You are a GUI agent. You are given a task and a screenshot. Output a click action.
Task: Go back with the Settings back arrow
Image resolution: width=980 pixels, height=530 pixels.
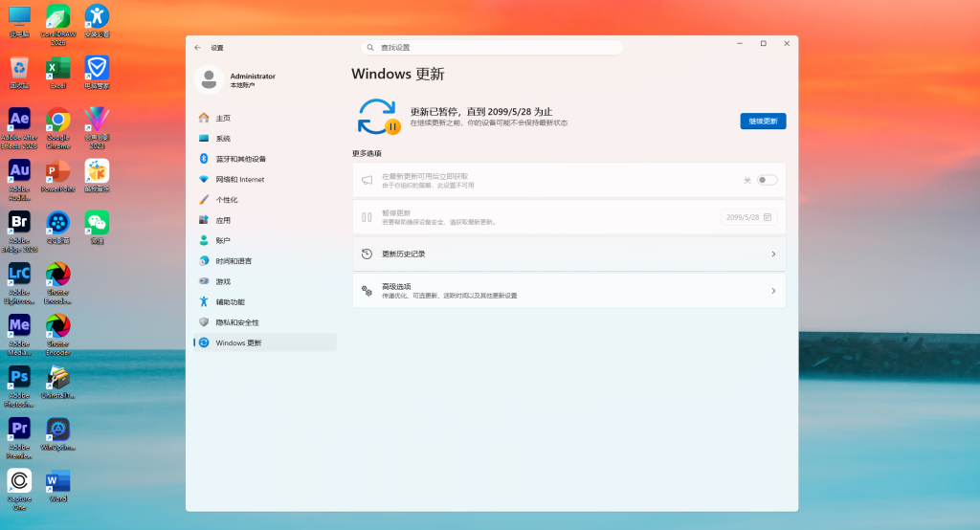click(x=197, y=48)
